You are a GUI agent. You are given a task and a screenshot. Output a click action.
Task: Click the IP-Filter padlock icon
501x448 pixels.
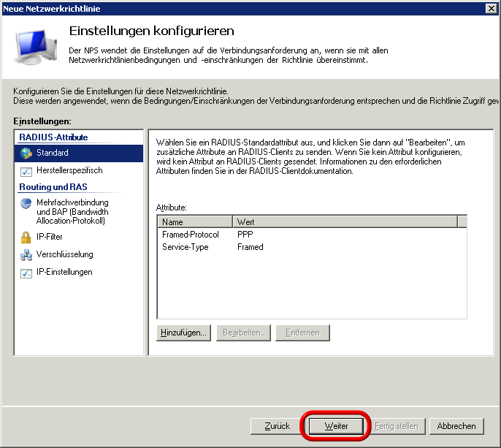pos(26,238)
